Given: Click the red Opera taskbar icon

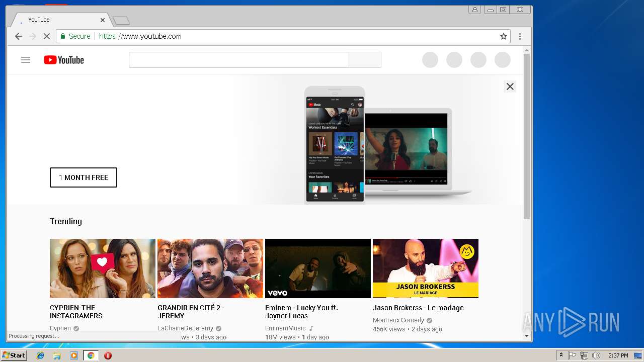Looking at the screenshot, I should pos(108,355).
